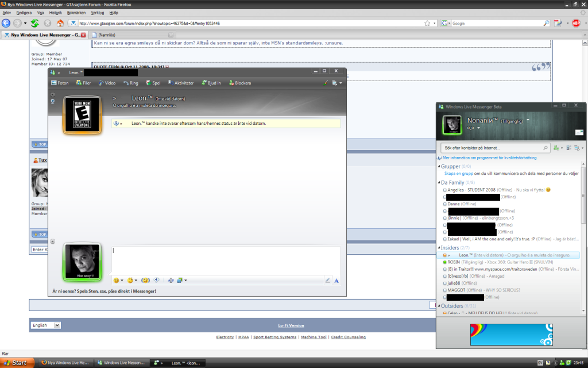Image resolution: width=588 pixels, height=368 pixels.
Task: Block the contact with the Blockera button
Action: point(240,83)
